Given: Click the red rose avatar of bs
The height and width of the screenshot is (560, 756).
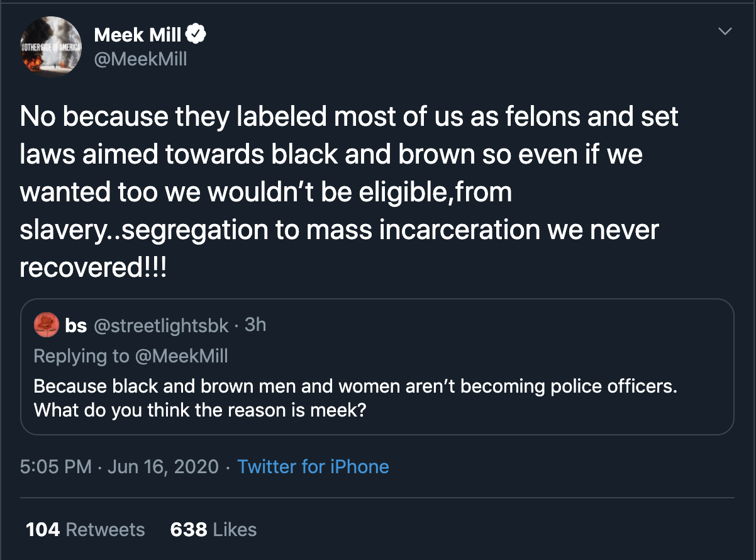Looking at the screenshot, I should coord(46,325).
